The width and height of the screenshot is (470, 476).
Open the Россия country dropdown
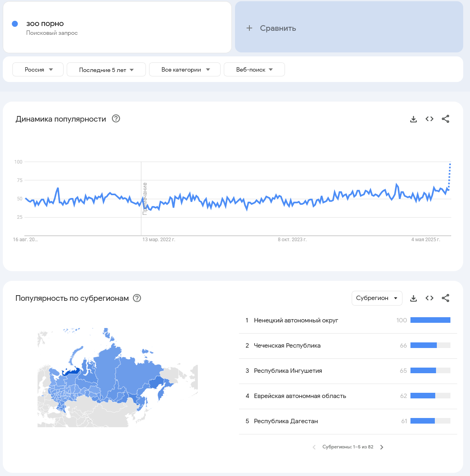38,70
